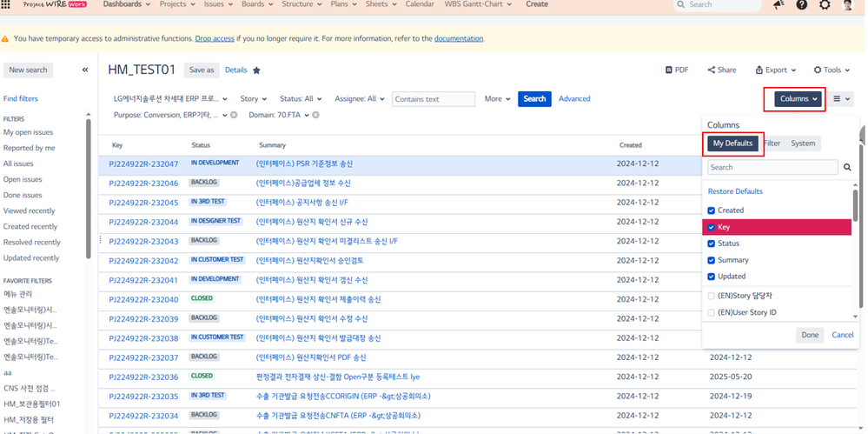Uncheck the Summary column checkbox
Image resolution: width=868 pixels, height=434 pixels.
point(712,261)
